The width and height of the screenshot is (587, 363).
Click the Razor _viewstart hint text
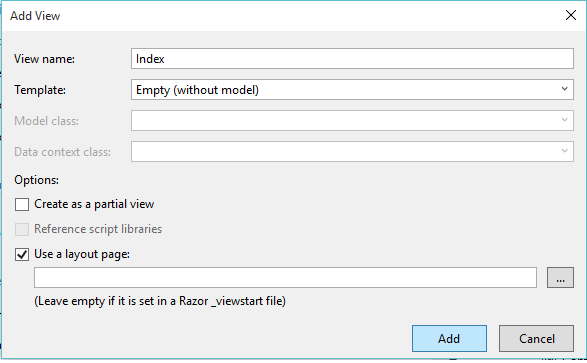pos(160,301)
